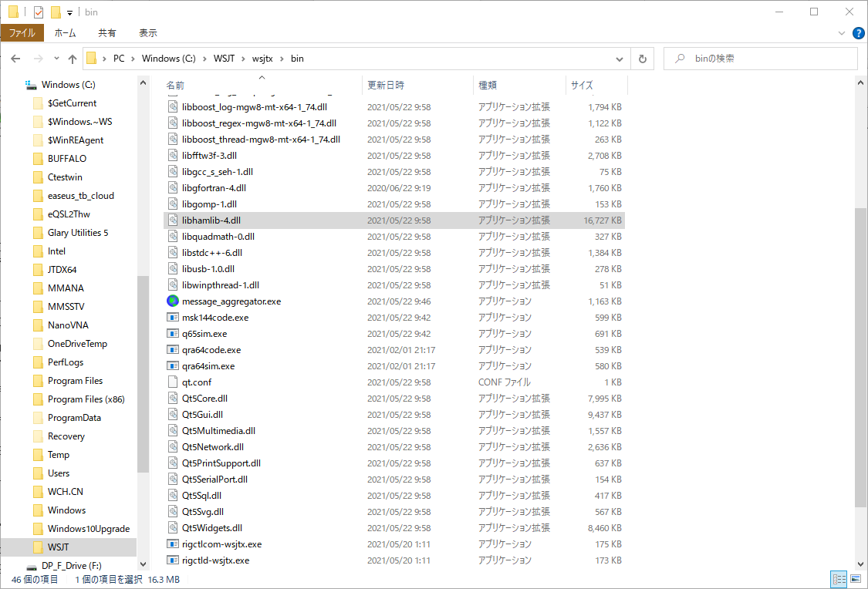This screenshot has height=589, width=868.
Task: Expand the ribbon with the chevron
Action: [x=842, y=33]
